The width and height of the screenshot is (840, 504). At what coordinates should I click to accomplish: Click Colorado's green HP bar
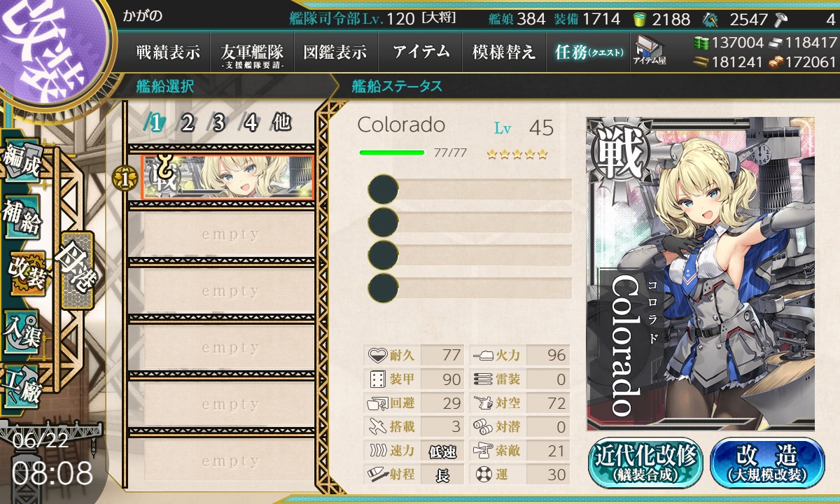[x=391, y=152]
